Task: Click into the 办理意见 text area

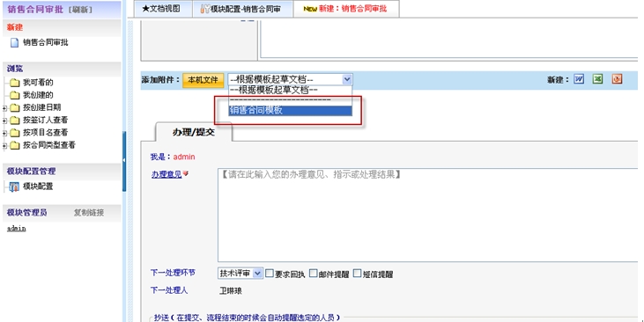Action: pos(427,215)
